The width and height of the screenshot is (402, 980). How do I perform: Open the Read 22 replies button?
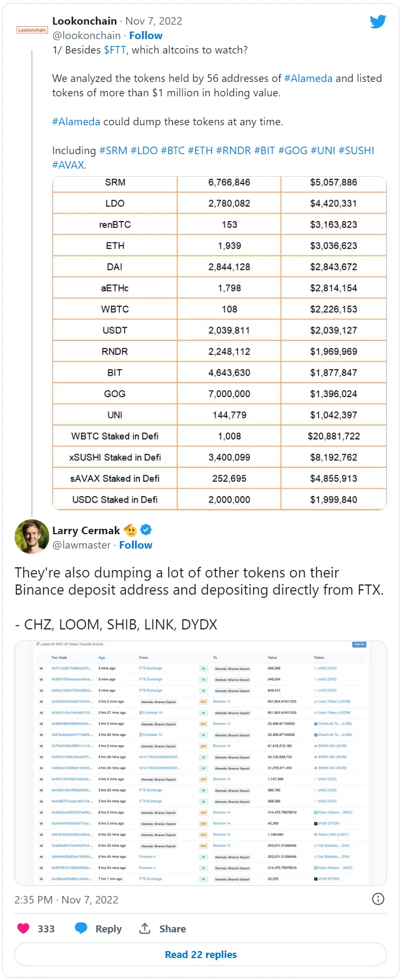[201, 954]
